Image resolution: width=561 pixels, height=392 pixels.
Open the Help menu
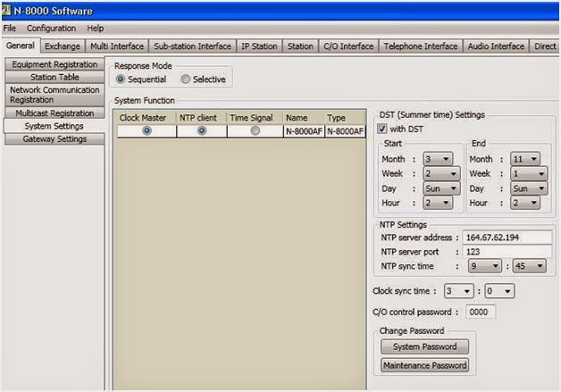pyautogui.click(x=96, y=29)
